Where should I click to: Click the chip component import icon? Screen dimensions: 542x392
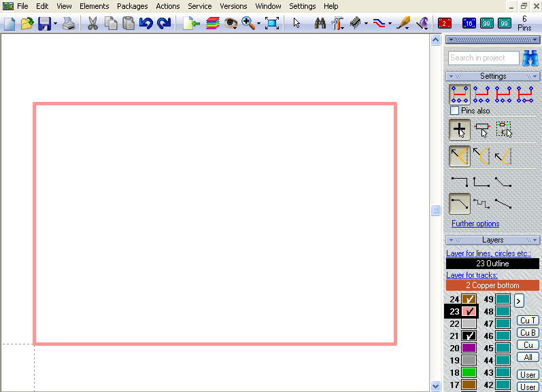(356, 24)
